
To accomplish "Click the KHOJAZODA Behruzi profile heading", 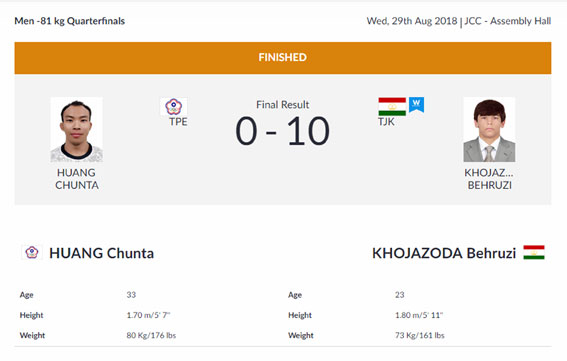I will coord(444,253).
